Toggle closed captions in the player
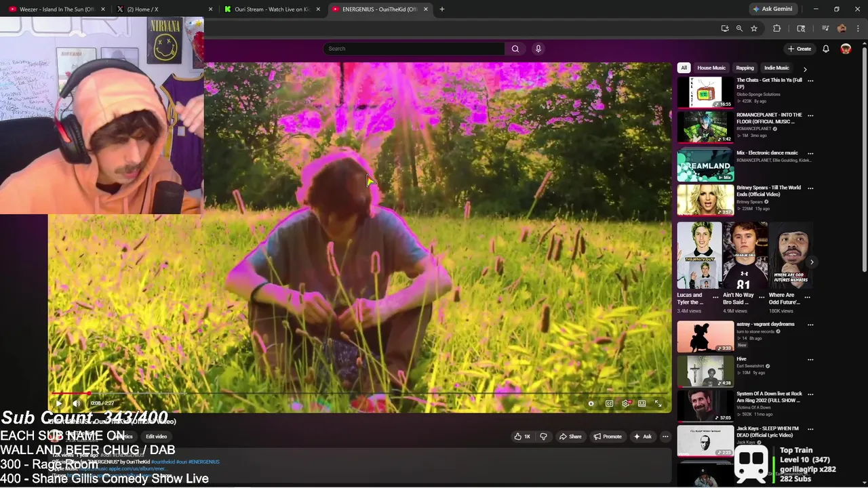Screen dimensions: 868x488 coord(609,403)
